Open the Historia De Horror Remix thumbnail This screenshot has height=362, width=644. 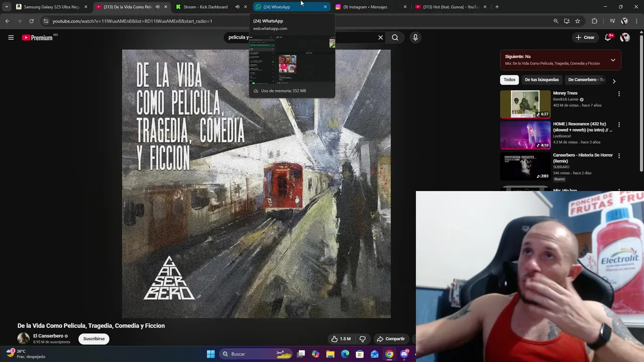click(525, 166)
